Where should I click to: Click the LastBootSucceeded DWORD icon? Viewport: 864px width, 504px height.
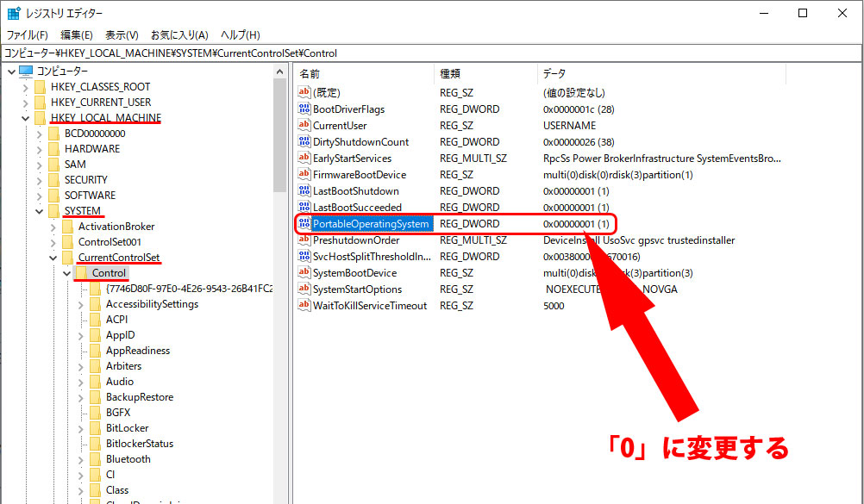click(304, 207)
